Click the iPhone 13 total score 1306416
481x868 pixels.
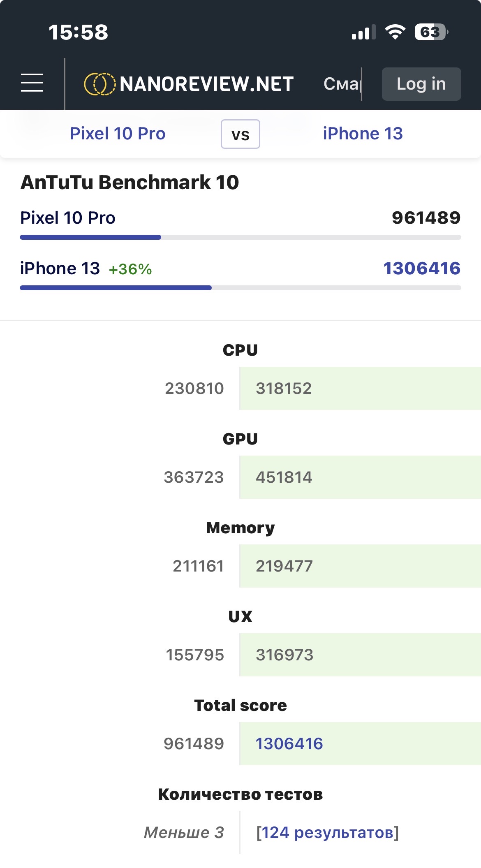[x=289, y=744]
